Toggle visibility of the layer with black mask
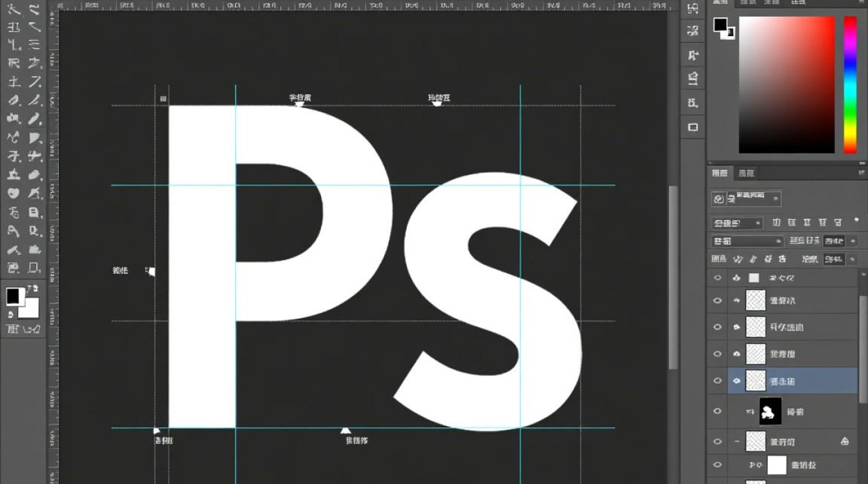 pyautogui.click(x=717, y=411)
